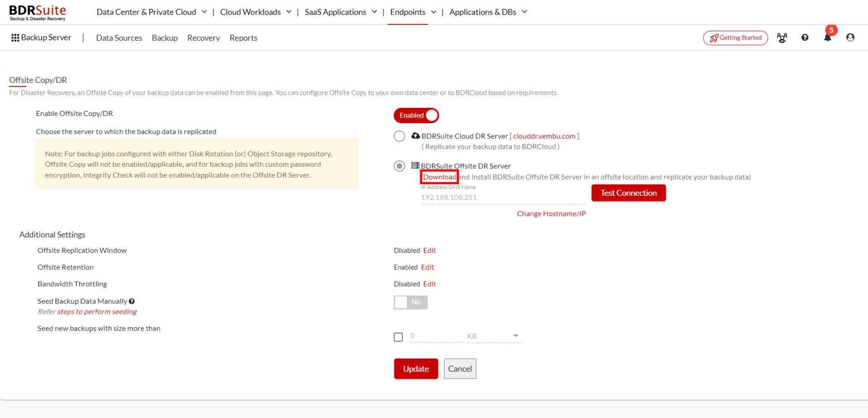
Task: Click the Update button
Action: (x=416, y=369)
